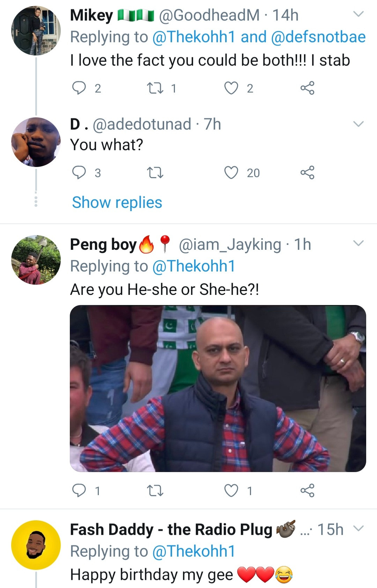Like Peng boy's tweet
Image resolution: width=377 pixels, height=588 pixels.
231,491
